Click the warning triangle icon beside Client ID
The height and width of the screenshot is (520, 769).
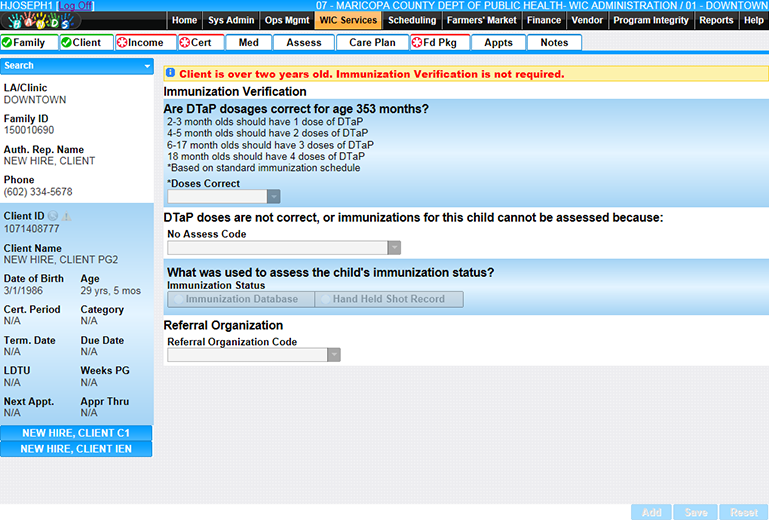[66, 216]
